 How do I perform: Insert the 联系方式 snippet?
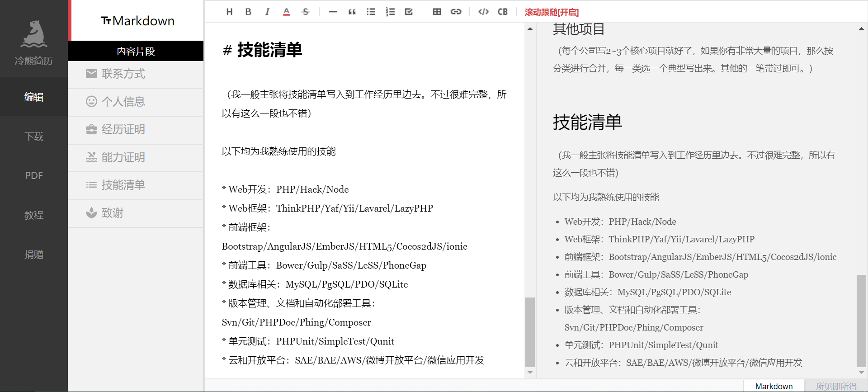click(x=136, y=74)
